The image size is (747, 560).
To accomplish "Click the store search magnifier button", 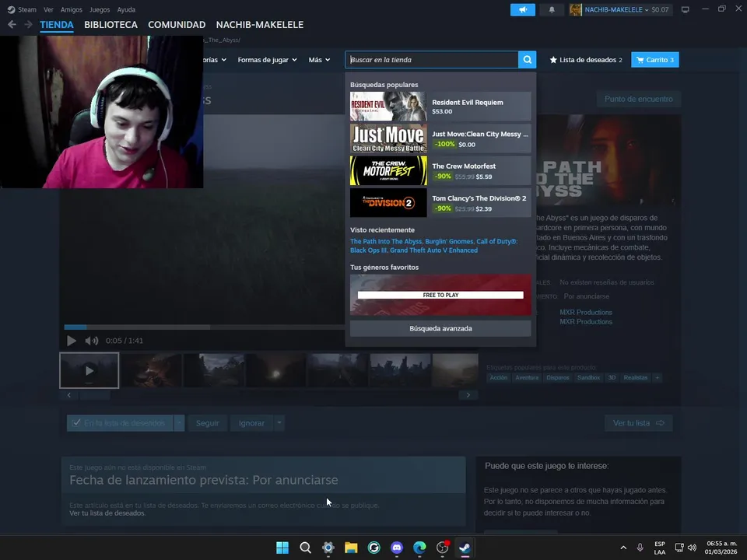I will [x=527, y=60].
